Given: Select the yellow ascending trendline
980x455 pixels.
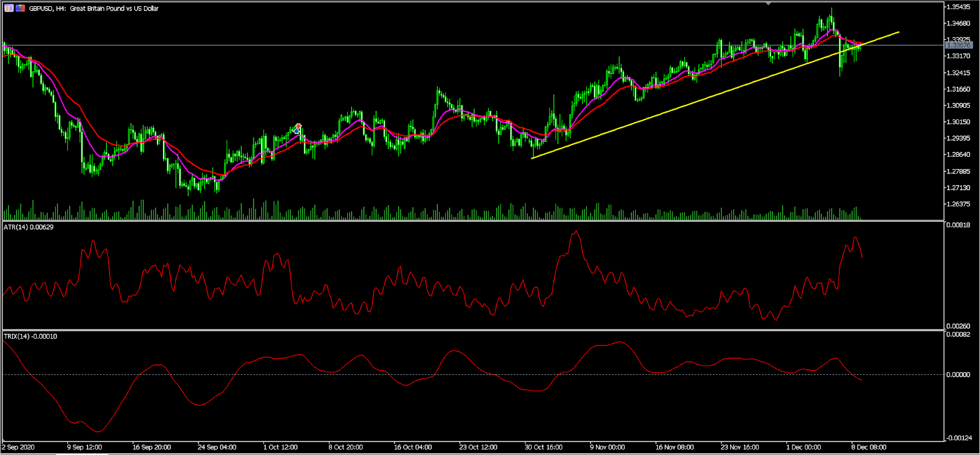Looking at the screenshot, I should point(715,95).
